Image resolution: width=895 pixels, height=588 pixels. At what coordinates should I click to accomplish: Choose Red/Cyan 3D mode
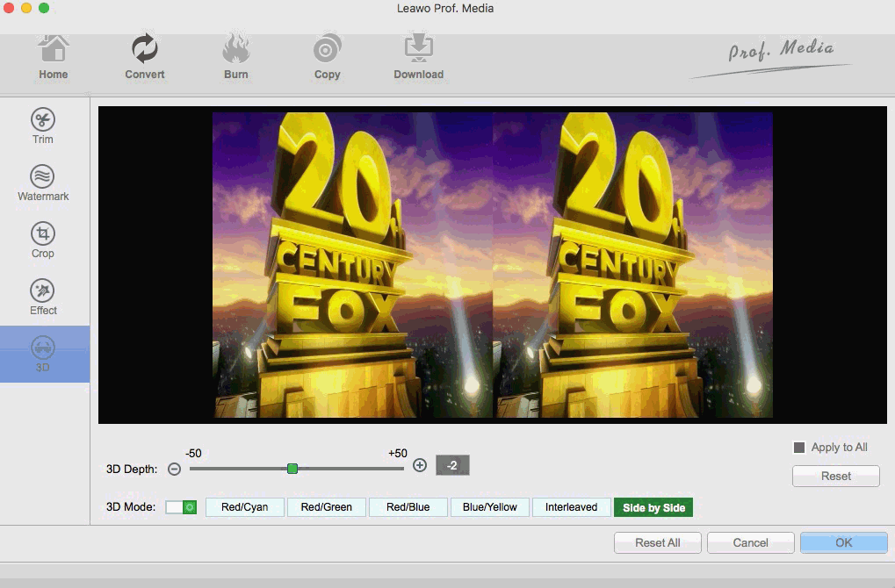point(245,507)
